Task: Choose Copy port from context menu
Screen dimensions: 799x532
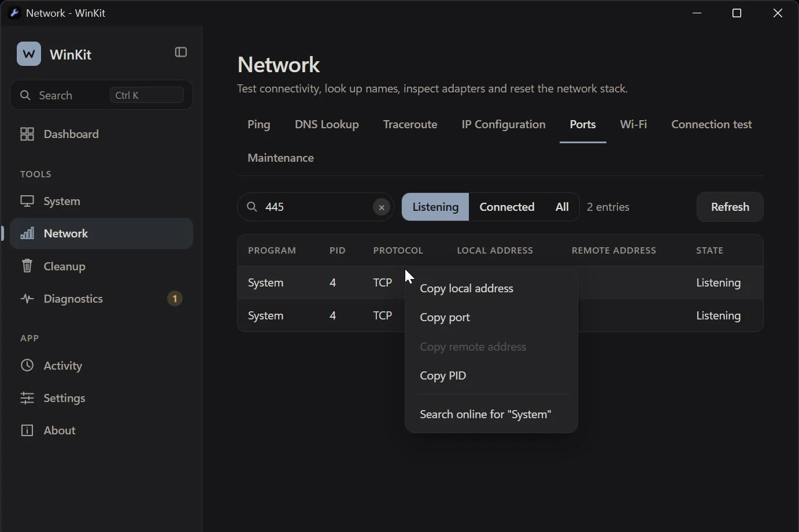Action: click(491, 317)
